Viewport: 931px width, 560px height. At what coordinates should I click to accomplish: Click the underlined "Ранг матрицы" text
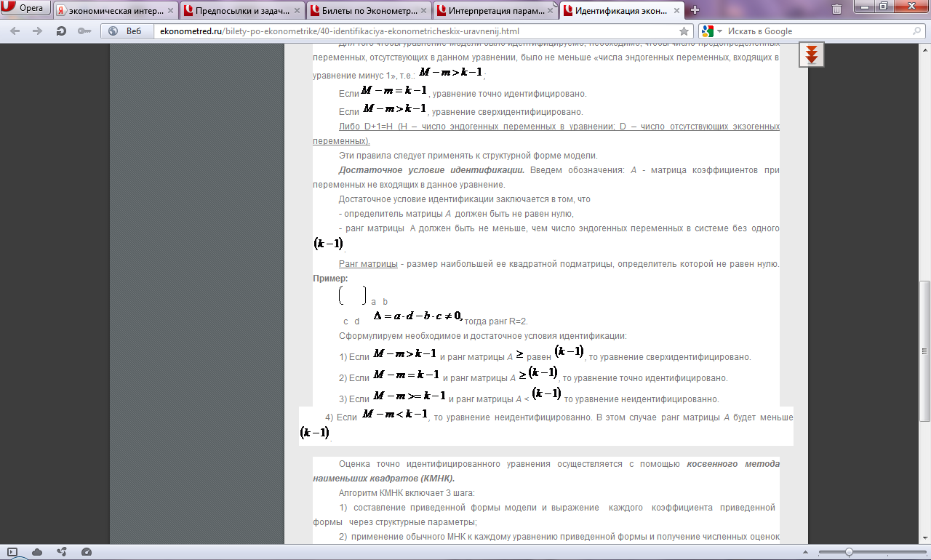click(x=368, y=264)
